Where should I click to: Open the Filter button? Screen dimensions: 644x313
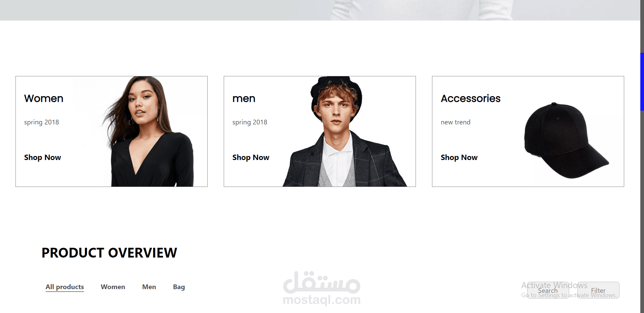click(598, 290)
